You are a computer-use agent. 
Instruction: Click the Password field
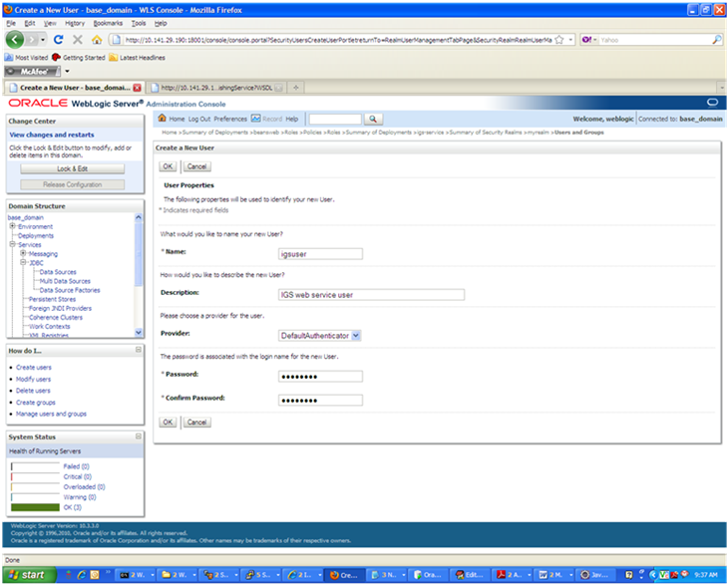pos(320,377)
